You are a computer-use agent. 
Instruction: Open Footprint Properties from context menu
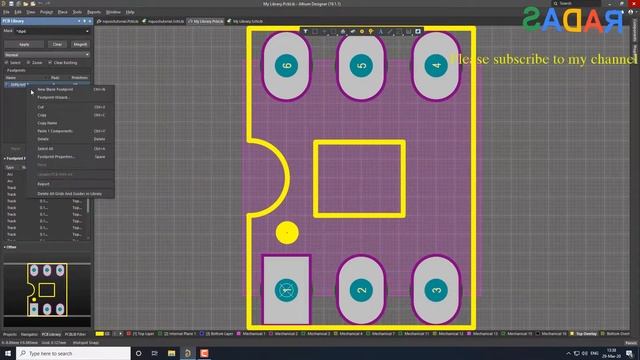(56, 157)
